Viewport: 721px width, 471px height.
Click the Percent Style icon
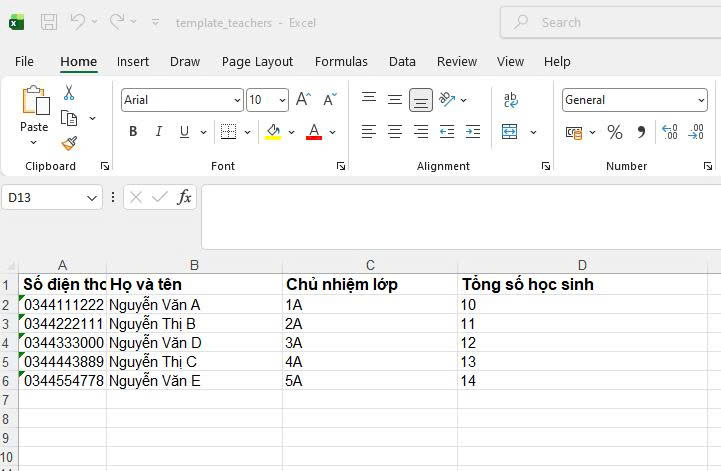pyautogui.click(x=615, y=132)
